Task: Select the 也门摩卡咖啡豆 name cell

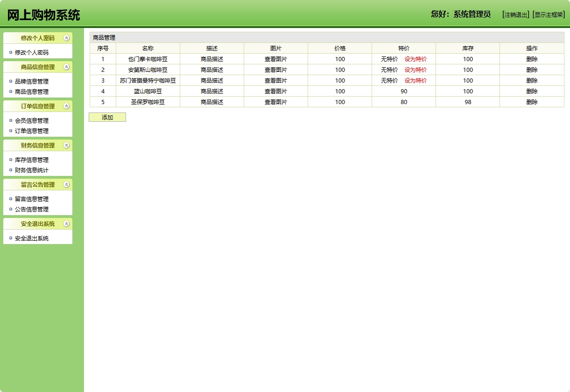Action: pos(148,59)
